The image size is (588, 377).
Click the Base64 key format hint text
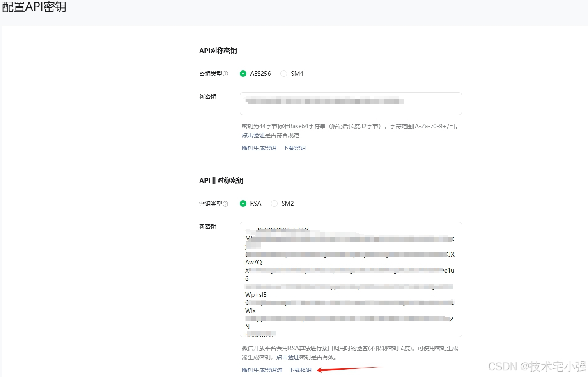click(349, 126)
